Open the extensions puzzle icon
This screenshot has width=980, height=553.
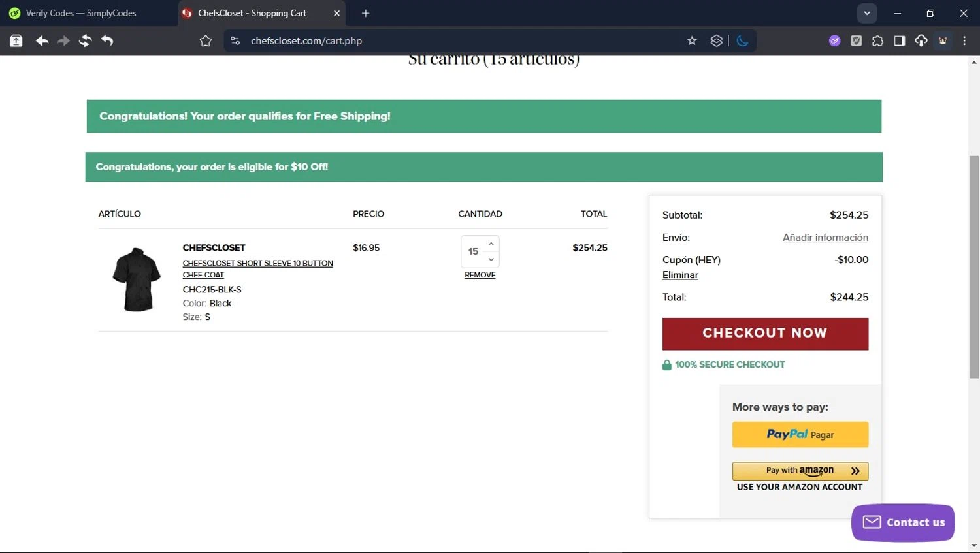point(877,41)
